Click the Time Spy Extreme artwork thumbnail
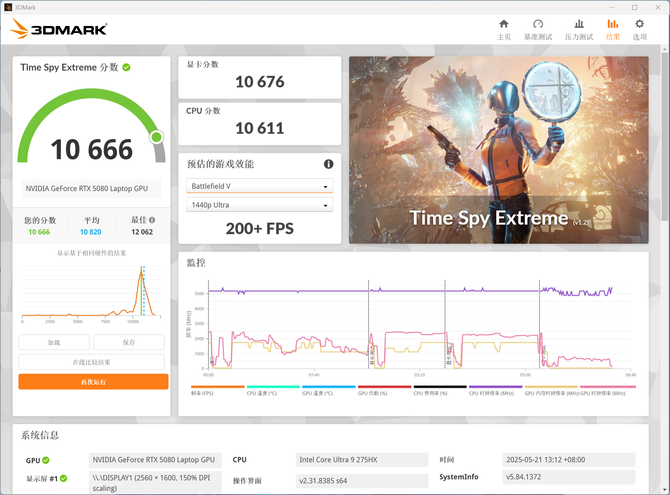Image resolution: width=670 pixels, height=495 pixels. coord(499,150)
